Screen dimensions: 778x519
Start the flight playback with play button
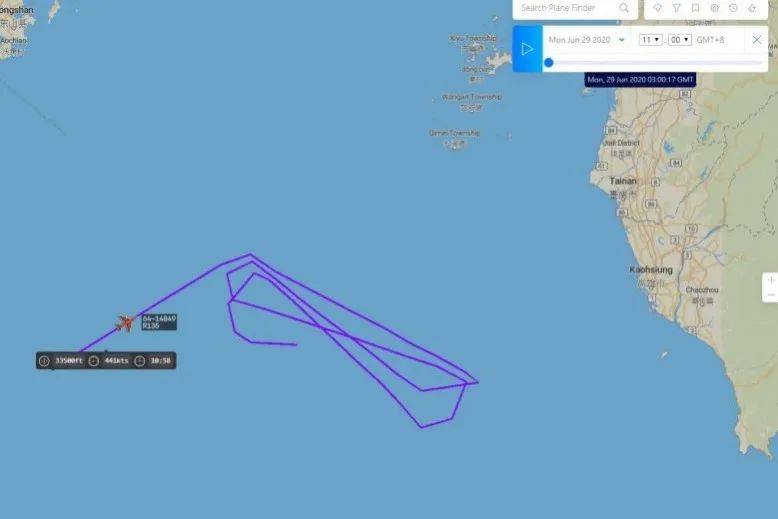pyautogui.click(x=527, y=49)
